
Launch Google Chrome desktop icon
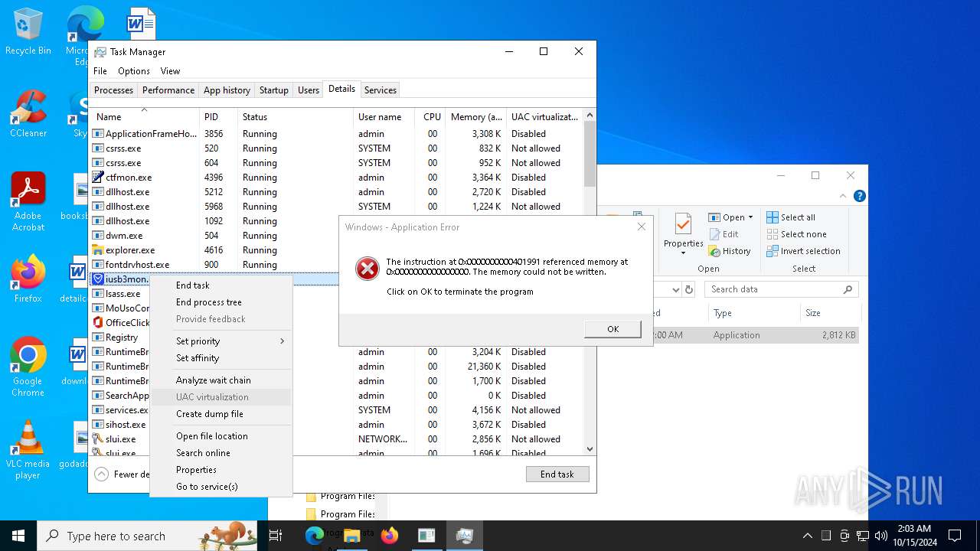point(28,366)
